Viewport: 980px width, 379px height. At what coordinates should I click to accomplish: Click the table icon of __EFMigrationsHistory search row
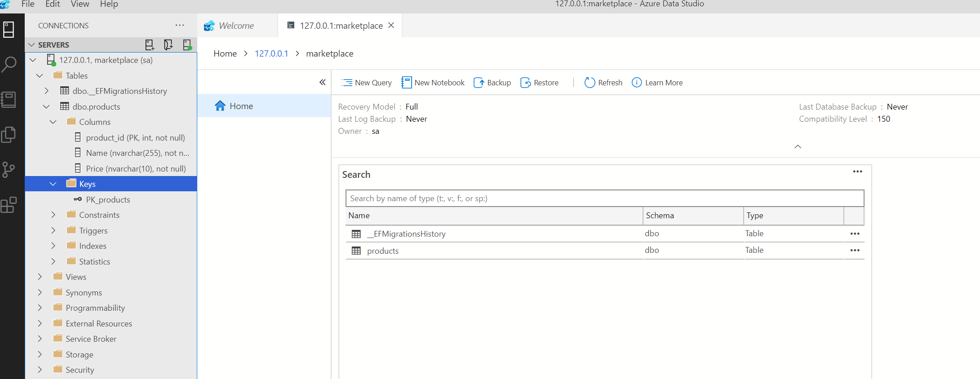tap(356, 234)
